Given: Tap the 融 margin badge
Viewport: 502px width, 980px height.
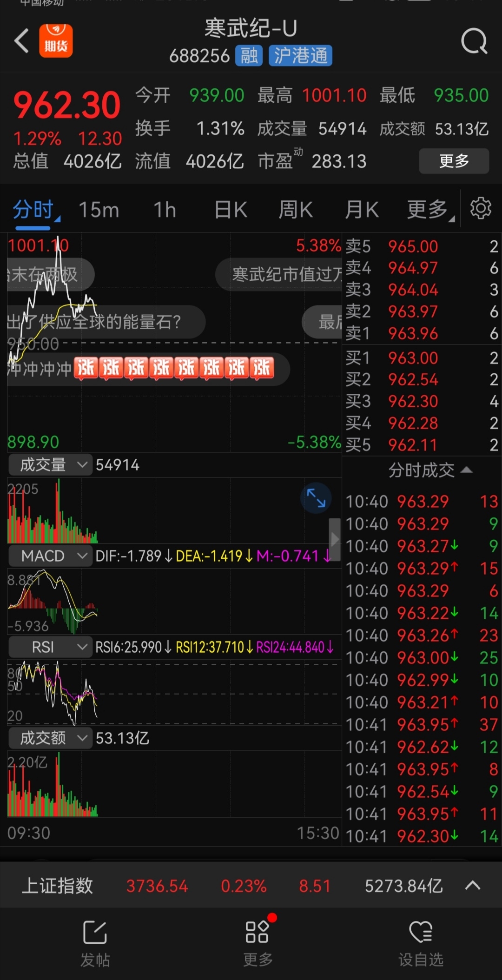Looking at the screenshot, I should coord(249,56).
